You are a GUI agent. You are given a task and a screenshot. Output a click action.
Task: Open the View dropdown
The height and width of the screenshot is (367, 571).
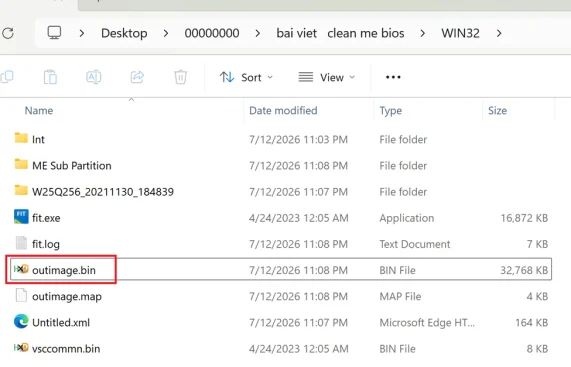tap(327, 77)
